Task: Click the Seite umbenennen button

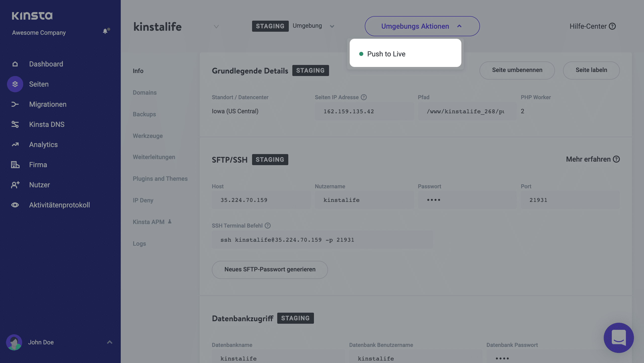Action: tap(517, 70)
